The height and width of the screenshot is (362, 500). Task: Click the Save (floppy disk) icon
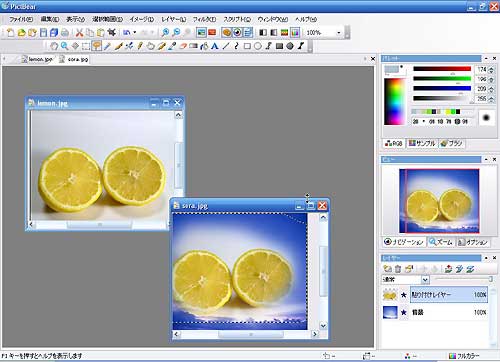click(43, 33)
